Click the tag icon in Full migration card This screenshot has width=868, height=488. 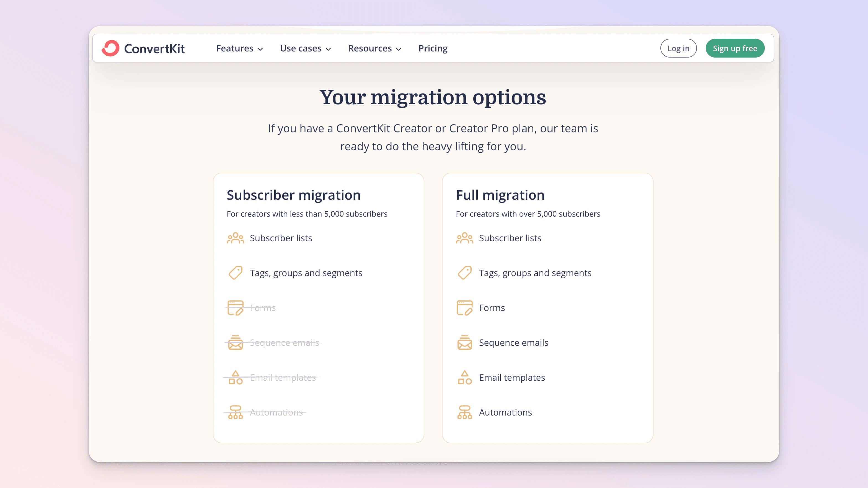tap(464, 273)
